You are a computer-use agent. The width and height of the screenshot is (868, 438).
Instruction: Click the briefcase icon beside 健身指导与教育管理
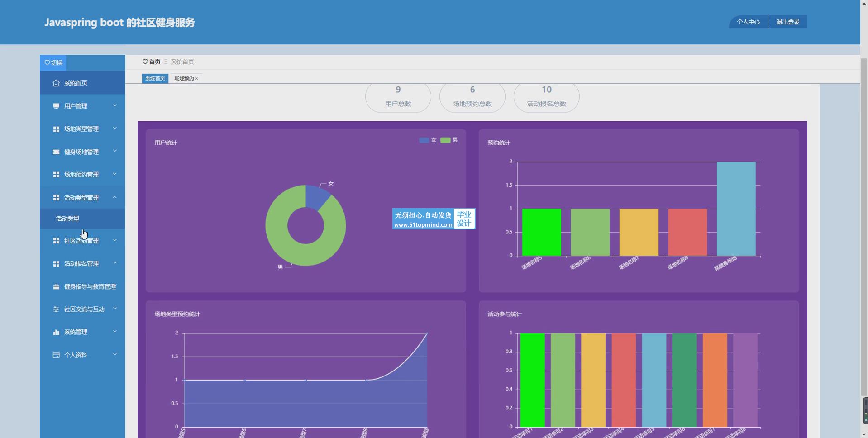tap(56, 287)
